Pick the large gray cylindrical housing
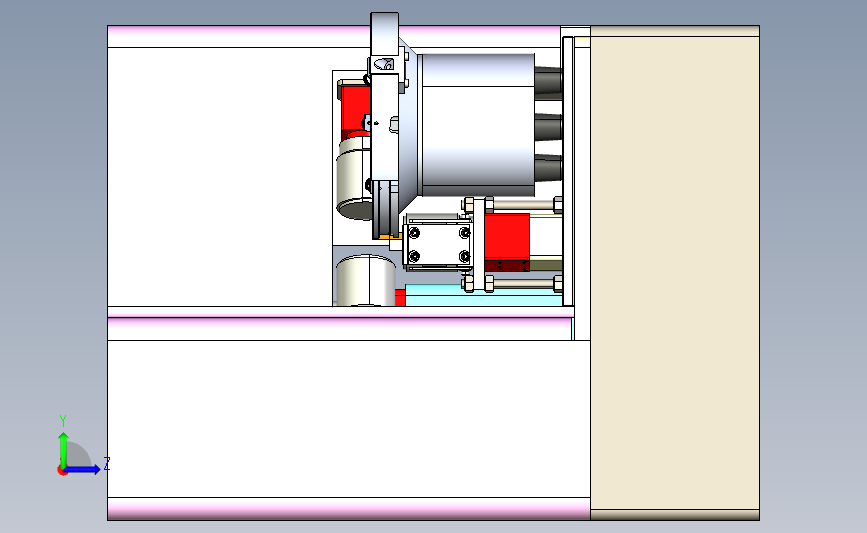Image resolution: width=867 pixels, height=533 pixels. [478, 125]
